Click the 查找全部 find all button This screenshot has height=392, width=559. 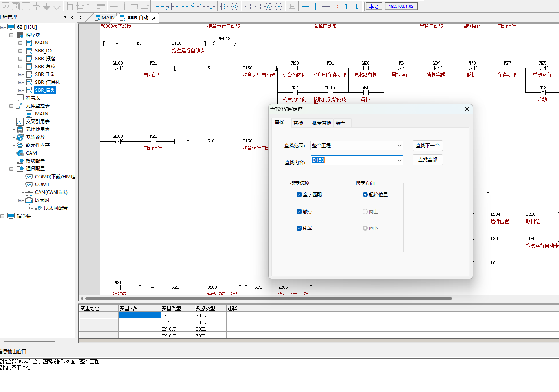point(427,160)
